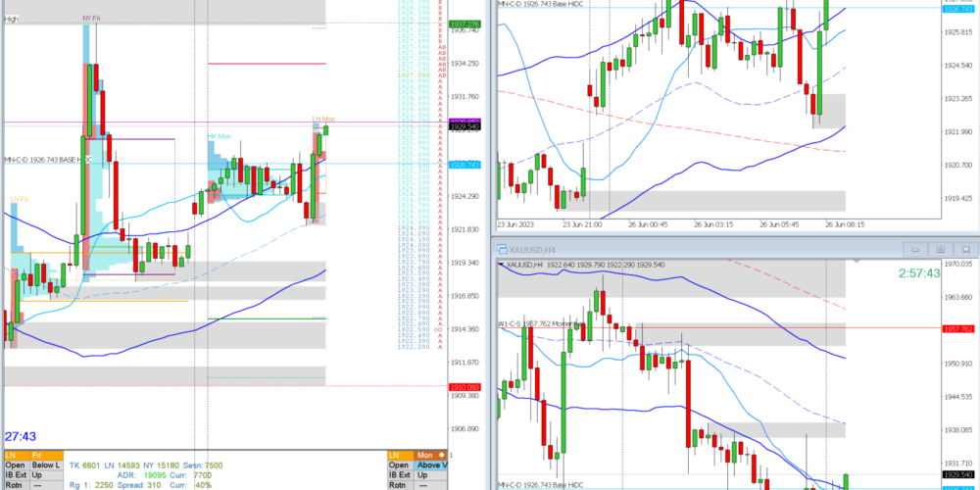The width and height of the screenshot is (980, 490).
Task: Click the Below L cell in Fri panel
Action: point(46,465)
